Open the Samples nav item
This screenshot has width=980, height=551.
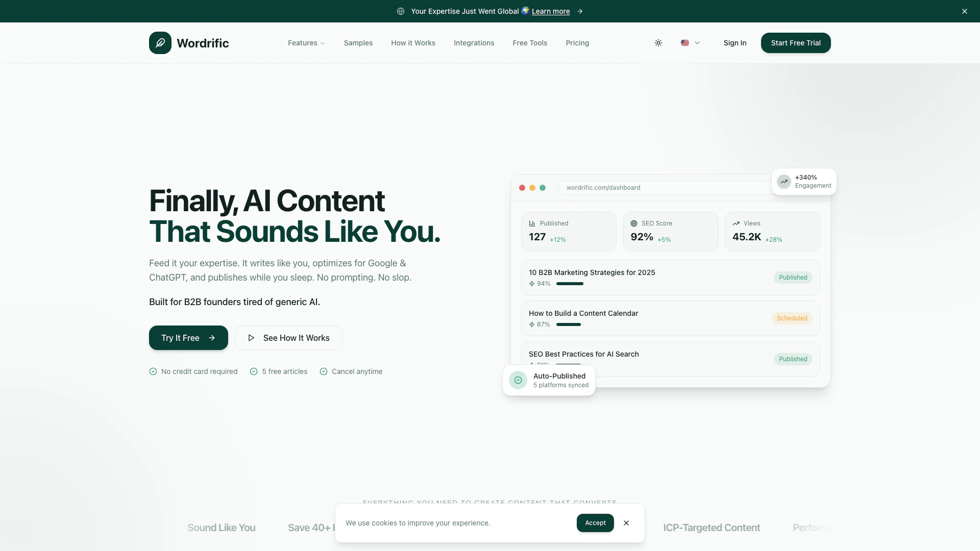tap(358, 43)
